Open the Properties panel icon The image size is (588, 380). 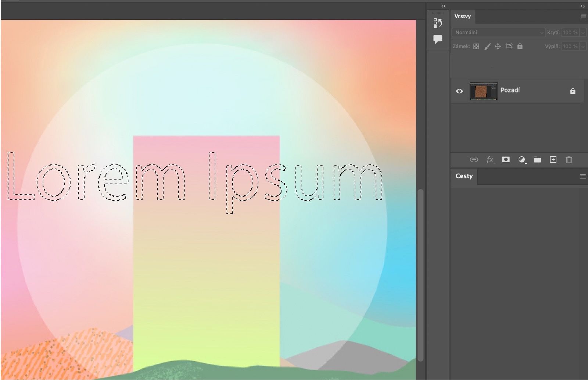tap(437, 23)
